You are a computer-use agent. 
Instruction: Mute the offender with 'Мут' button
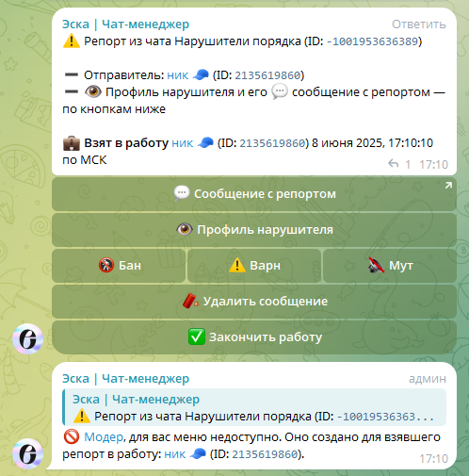(x=390, y=266)
